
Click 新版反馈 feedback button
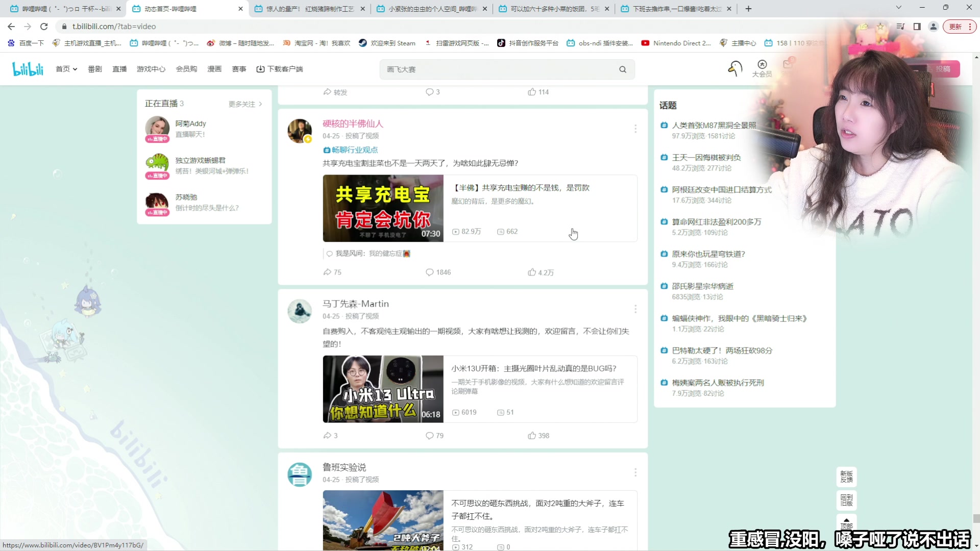(846, 477)
